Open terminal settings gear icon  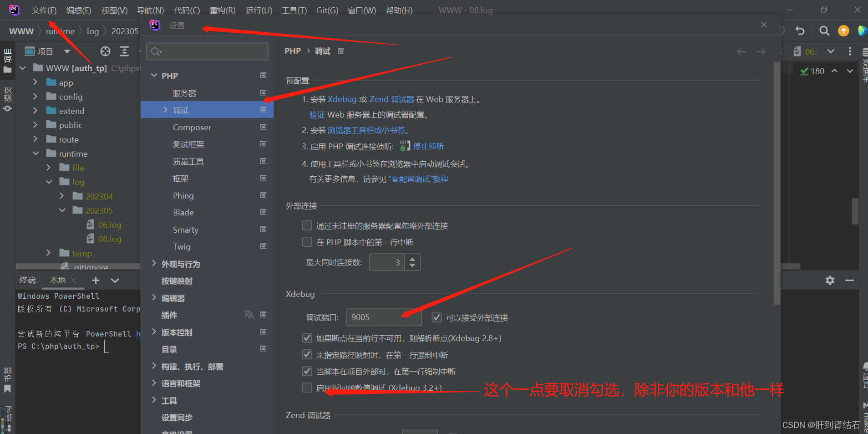click(830, 280)
